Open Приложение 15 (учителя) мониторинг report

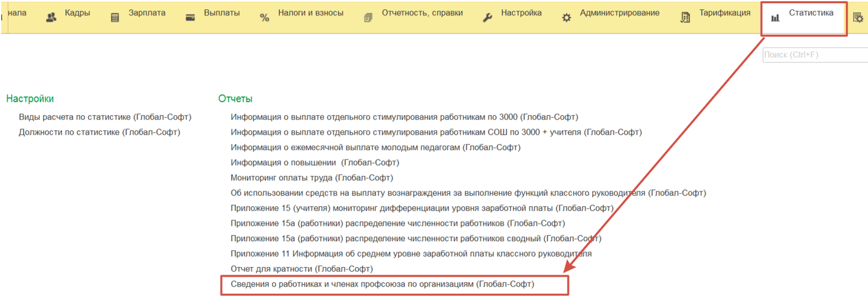click(x=422, y=208)
